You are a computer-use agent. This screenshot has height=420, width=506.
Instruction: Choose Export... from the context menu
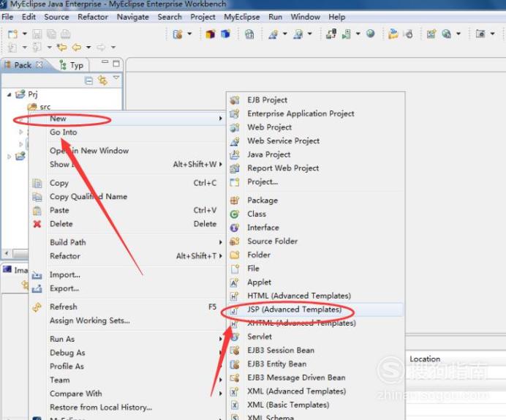coord(127,288)
